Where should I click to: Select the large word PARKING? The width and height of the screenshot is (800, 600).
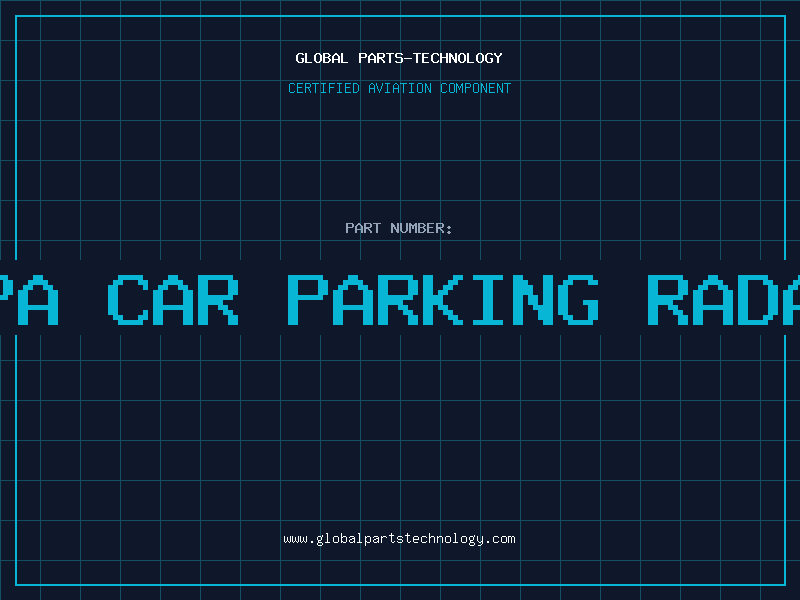(443, 299)
